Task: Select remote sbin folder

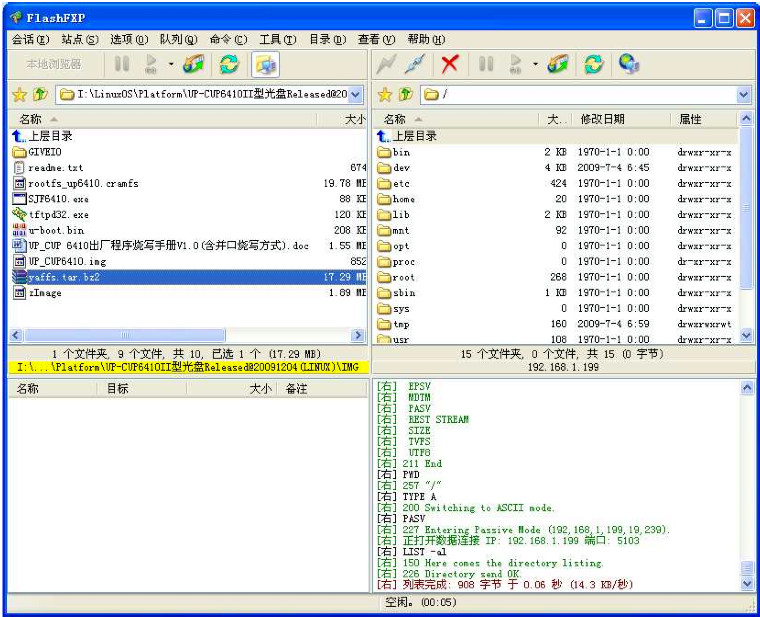Action: click(396, 293)
